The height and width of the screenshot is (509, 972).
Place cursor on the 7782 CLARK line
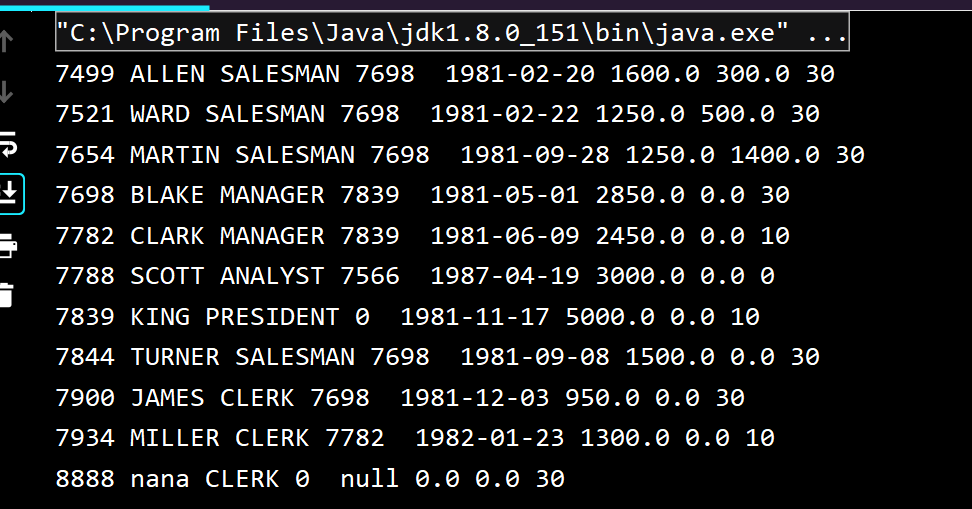point(423,236)
